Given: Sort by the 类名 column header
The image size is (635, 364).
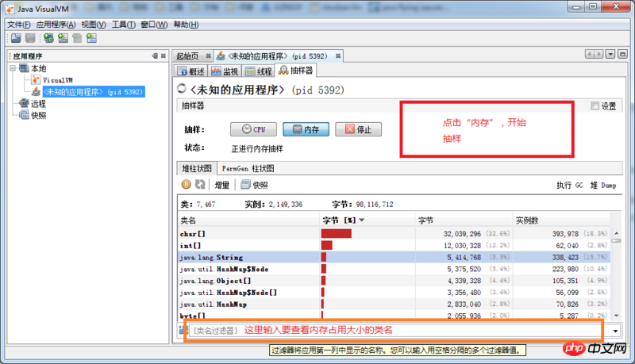Looking at the screenshot, I should (x=248, y=220).
